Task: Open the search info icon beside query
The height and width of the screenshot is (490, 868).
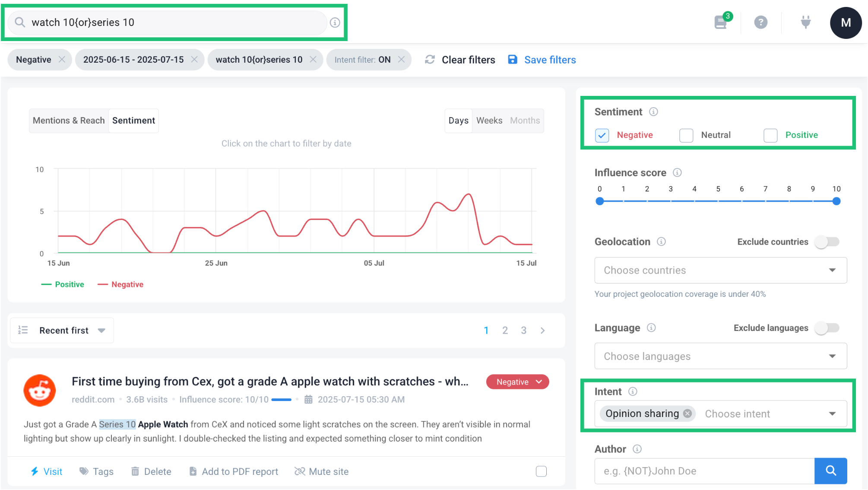Action: (335, 22)
